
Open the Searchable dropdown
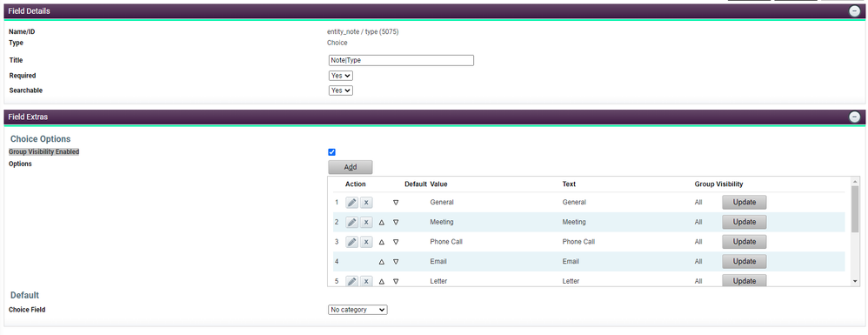pos(340,90)
